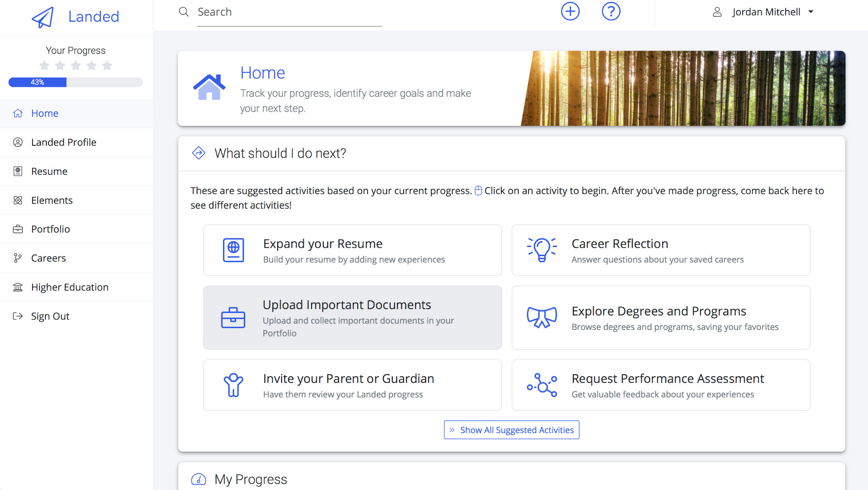
Task: Click 'Answer questions about your saved careers'
Action: [658, 260]
